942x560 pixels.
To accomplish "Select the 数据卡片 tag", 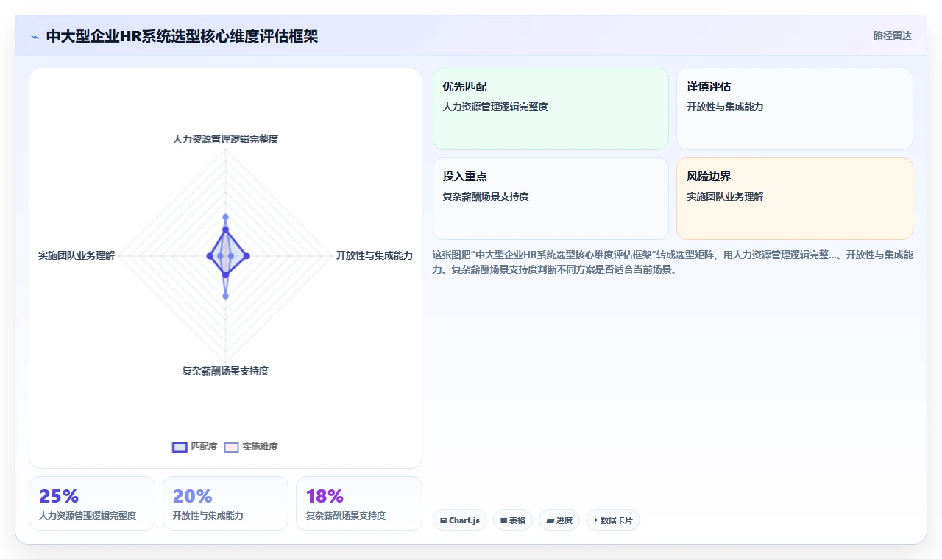I will (613, 520).
